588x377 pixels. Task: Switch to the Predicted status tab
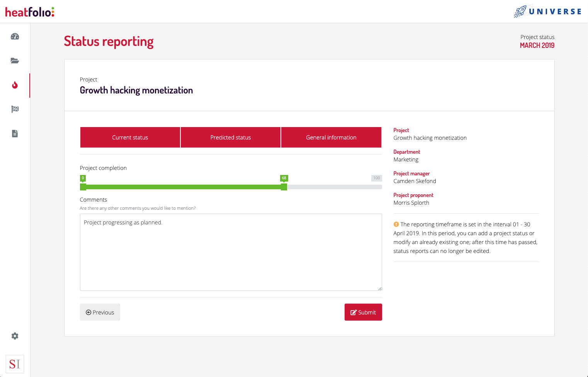[231, 138]
